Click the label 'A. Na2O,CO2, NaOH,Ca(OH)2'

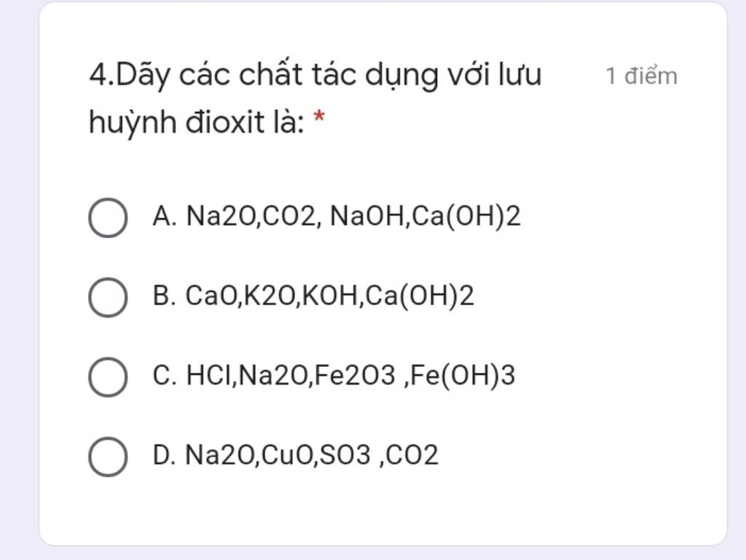(337, 216)
